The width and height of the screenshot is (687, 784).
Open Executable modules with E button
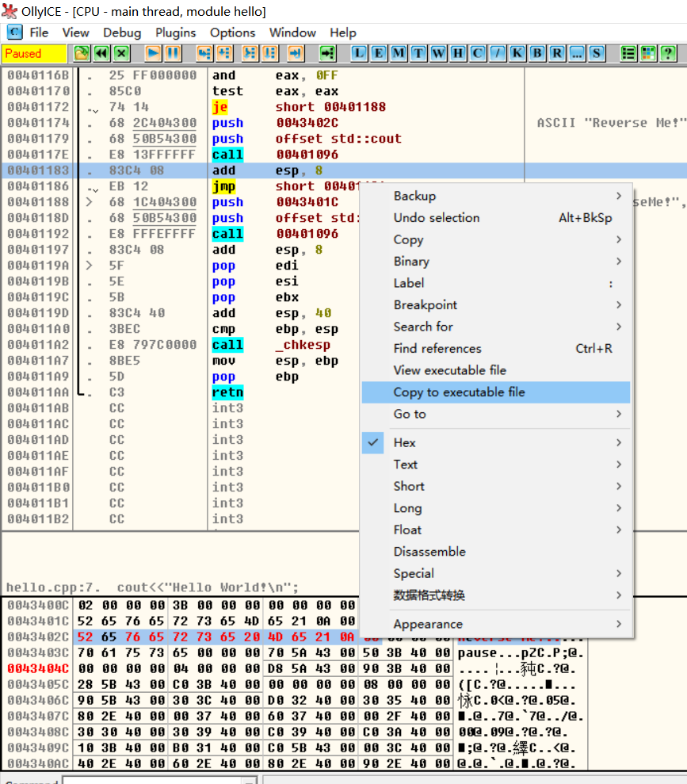tap(379, 53)
